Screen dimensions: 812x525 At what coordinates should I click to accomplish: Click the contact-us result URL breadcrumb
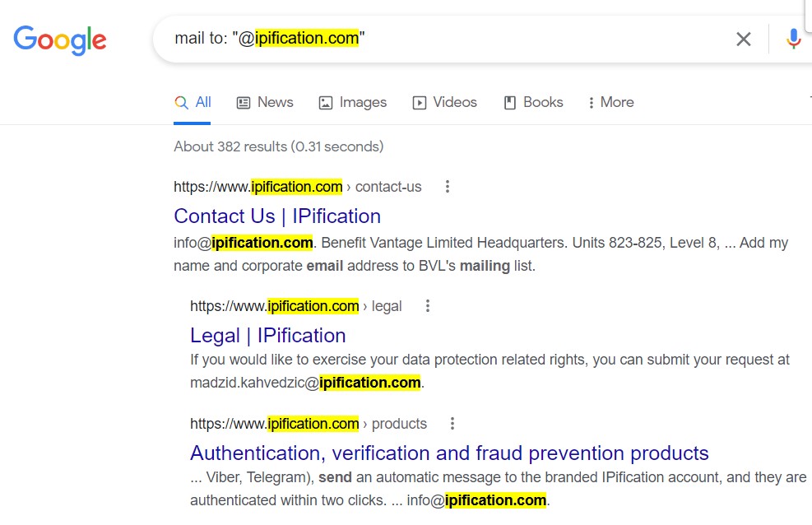point(297,187)
